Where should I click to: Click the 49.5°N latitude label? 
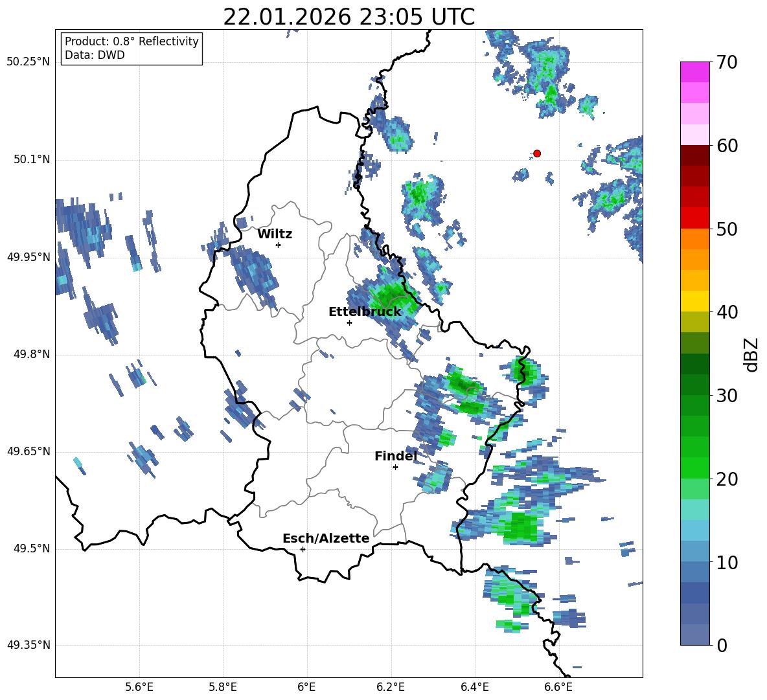pos(32,548)
